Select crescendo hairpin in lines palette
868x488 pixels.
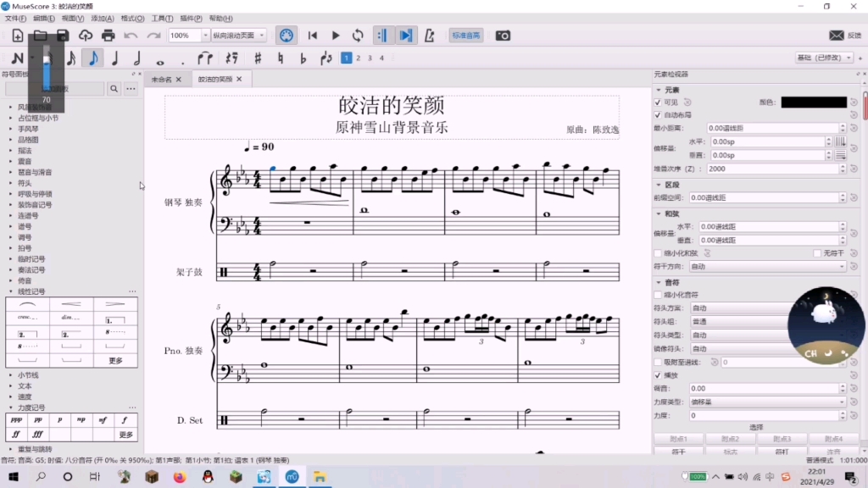click(x=71, y=304)
